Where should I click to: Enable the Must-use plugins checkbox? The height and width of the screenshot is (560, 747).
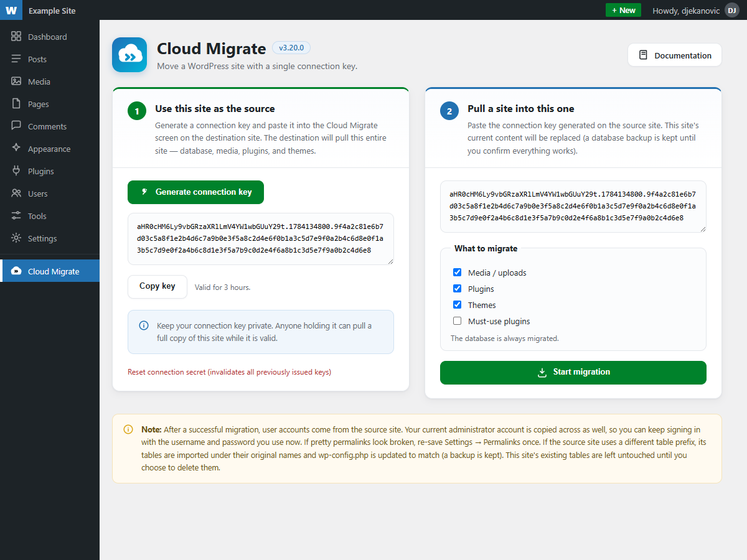coord(458,321)
